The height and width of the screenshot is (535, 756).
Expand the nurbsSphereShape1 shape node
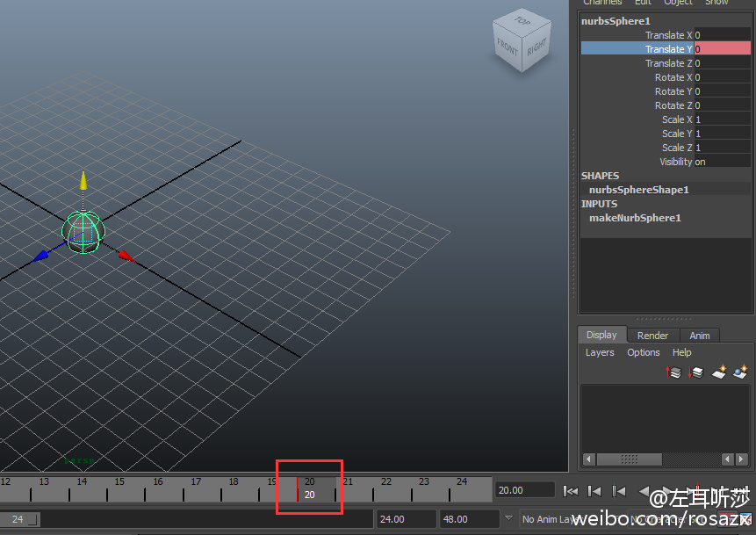click(x=639, y=190)
